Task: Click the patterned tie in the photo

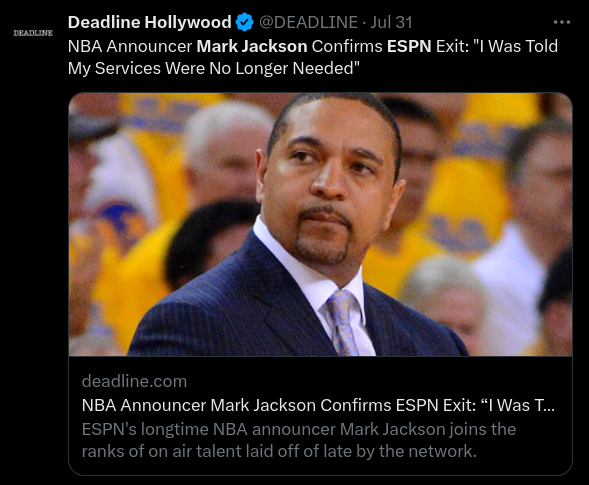Action: click(x=343, y=323)
